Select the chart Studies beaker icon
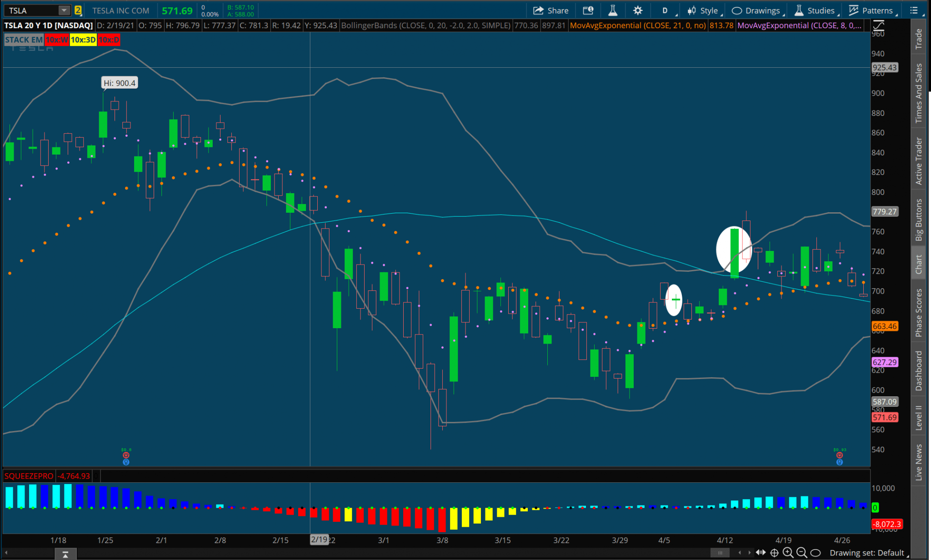This screenshot has height=560, width=931. coord(798,10)
